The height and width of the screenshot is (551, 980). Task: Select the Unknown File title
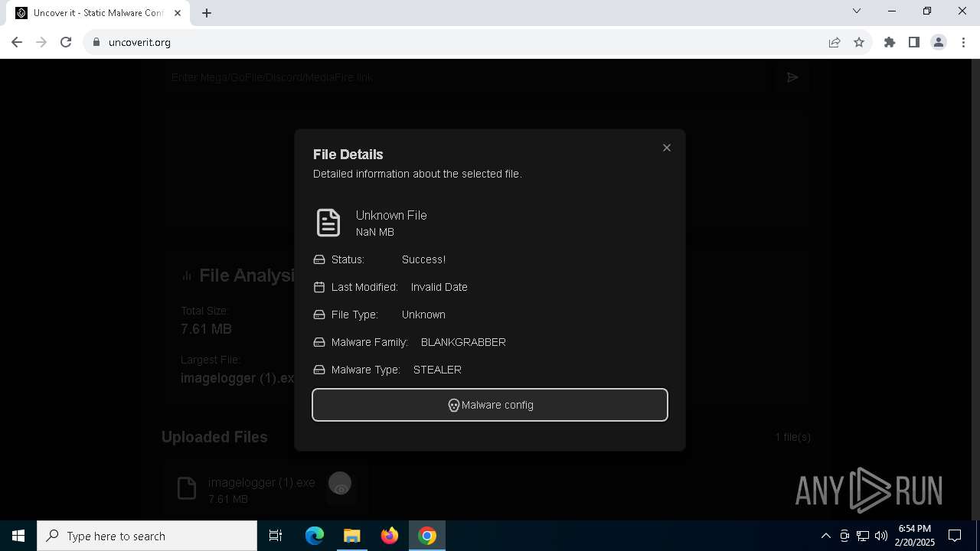[x=391, y=215]
